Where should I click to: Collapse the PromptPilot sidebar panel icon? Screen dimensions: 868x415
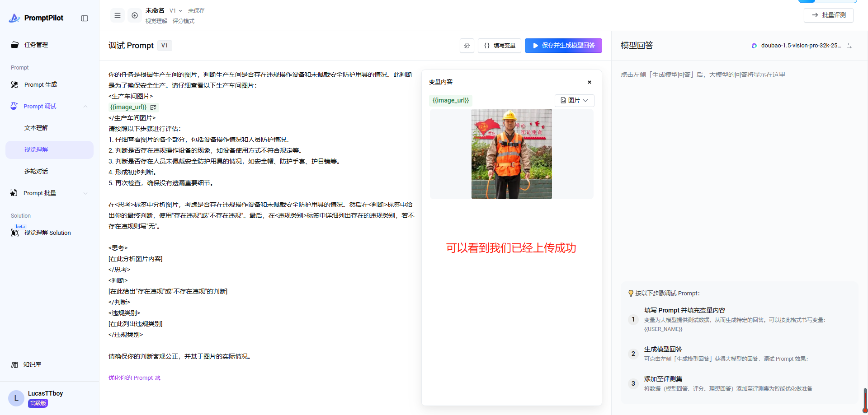pos(85,19)
